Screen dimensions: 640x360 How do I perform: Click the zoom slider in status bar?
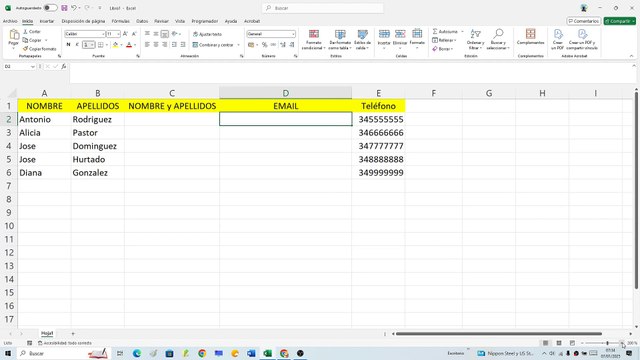pos(602,343)
